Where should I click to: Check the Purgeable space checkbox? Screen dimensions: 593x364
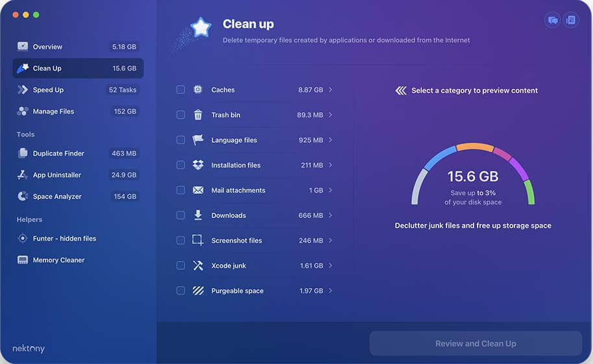[x=181, y=291]
